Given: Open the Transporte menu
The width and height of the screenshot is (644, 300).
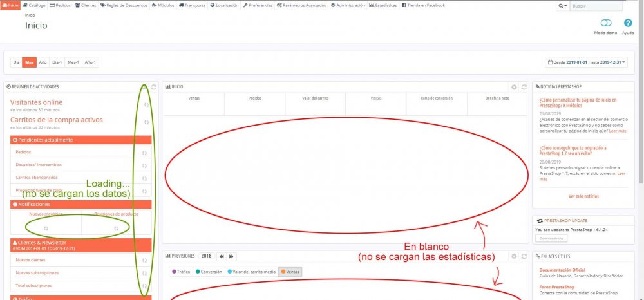Looking at the screenshot, I should click(192, 5).
